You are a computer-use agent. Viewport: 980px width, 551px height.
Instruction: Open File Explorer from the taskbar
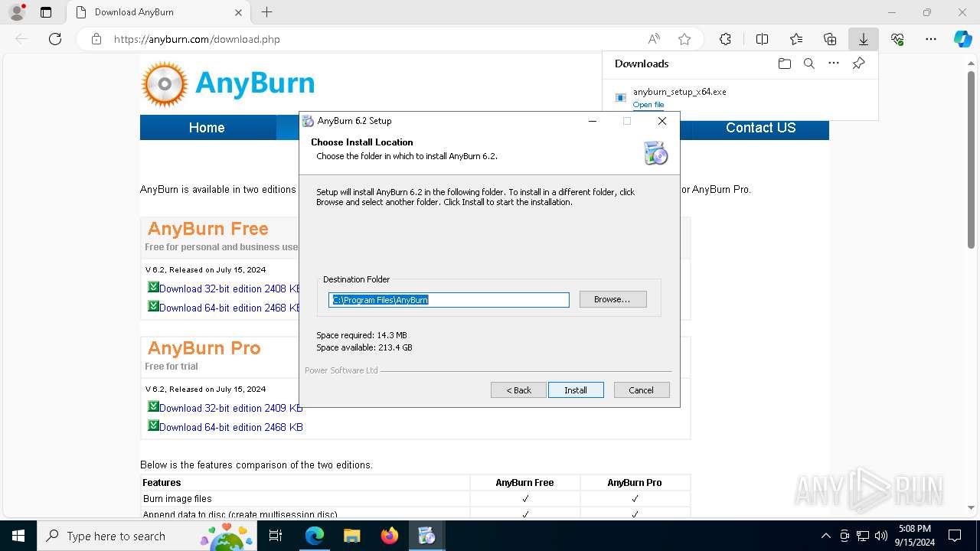[x=352, y=536]
